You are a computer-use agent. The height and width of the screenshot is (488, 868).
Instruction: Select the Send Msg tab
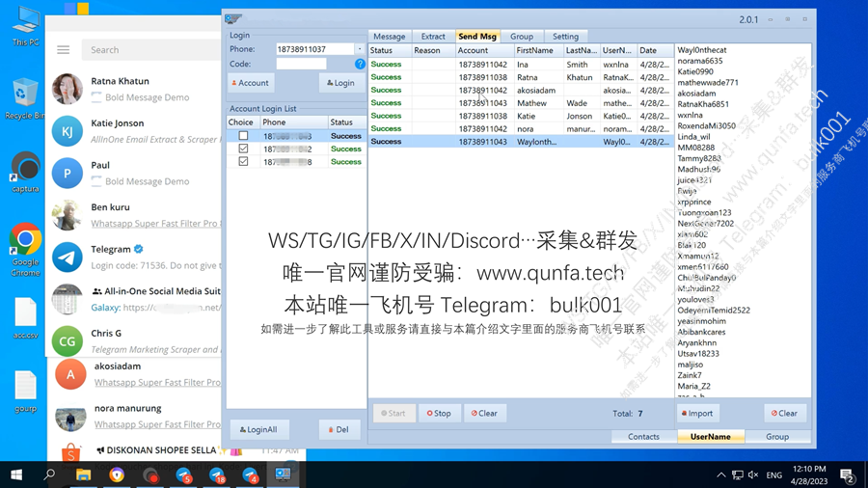coord(477,37)
